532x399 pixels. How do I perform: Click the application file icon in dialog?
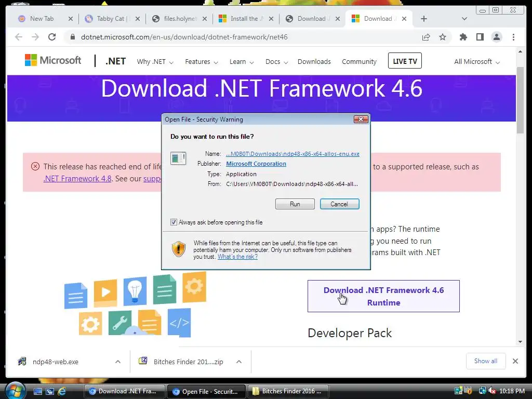[178, 158]
